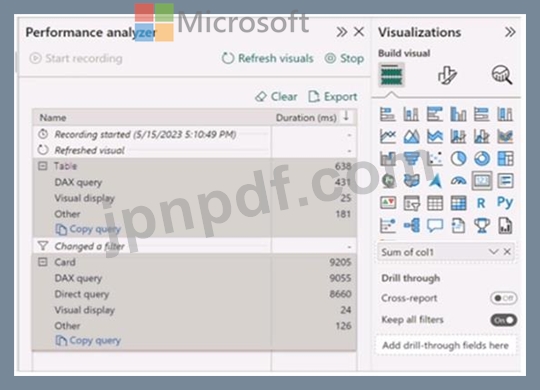The height and width of the screenshot is (390, 540).
Task: Select Line and clustered column chart visual
Action: click(481, 136)
